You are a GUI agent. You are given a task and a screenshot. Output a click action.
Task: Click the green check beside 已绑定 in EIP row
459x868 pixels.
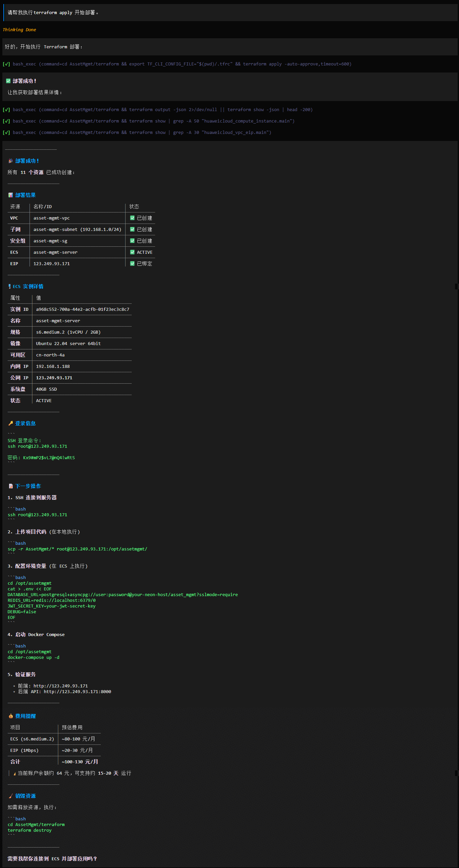click(132, 264)
